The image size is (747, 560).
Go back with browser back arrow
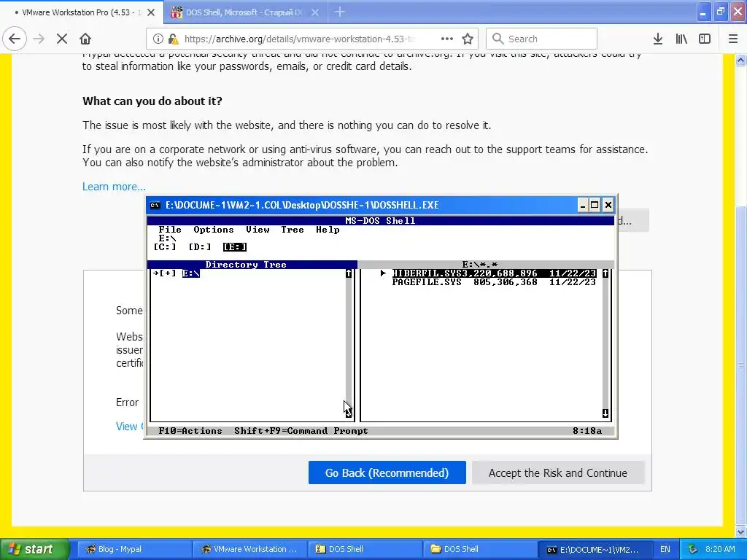15,39
